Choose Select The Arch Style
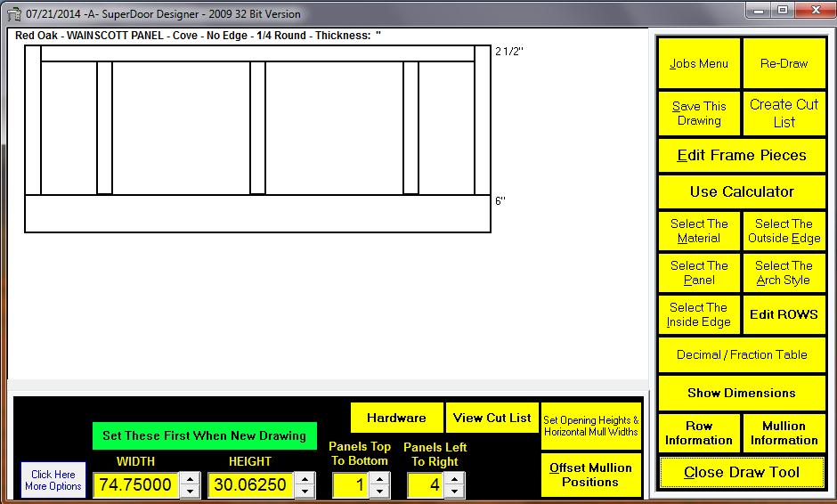Screen dimensions: 837x504 click(784, 272)
